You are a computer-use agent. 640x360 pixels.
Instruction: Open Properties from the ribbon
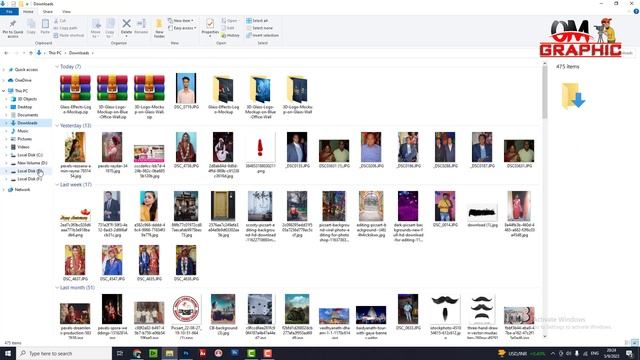210,27
